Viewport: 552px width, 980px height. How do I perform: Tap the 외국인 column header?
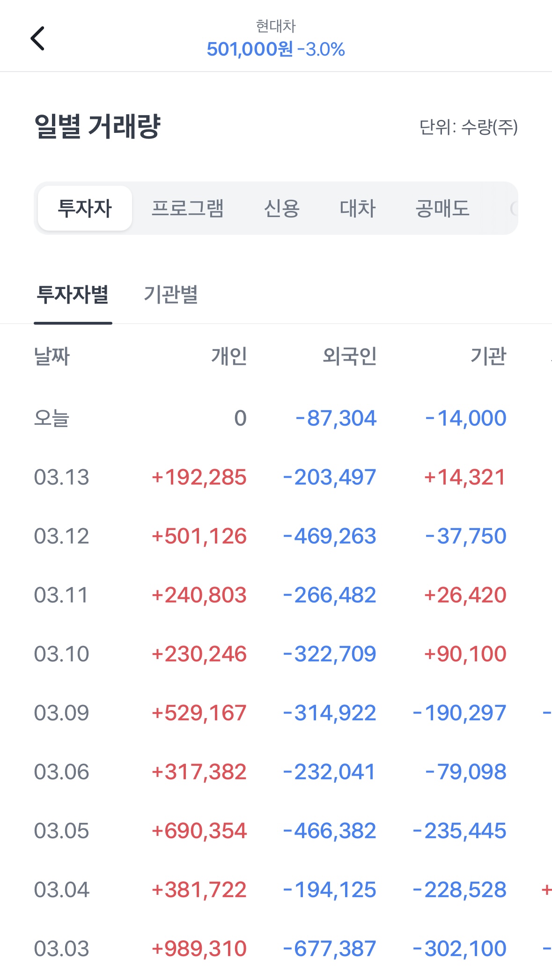[x=350, y=356]
